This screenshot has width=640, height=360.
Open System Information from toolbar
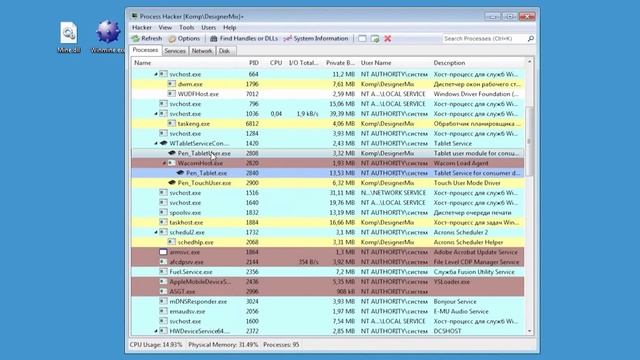coord(316,38)
